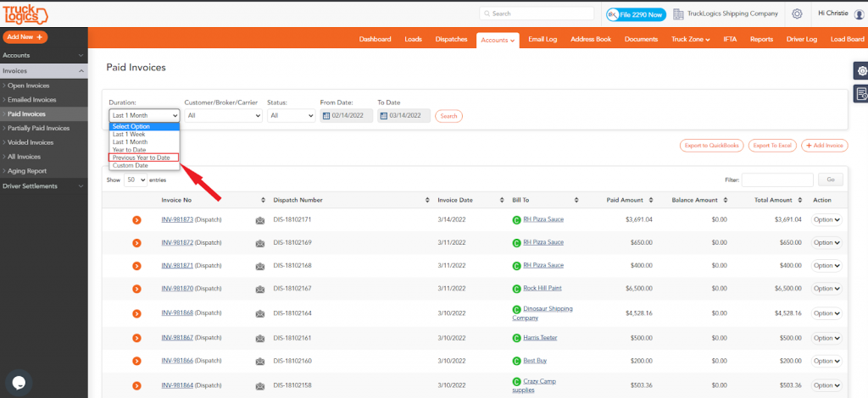Screen dimensions: 868x398
Task: Click File 2290 Now button
Action: [x=636, y=15]
